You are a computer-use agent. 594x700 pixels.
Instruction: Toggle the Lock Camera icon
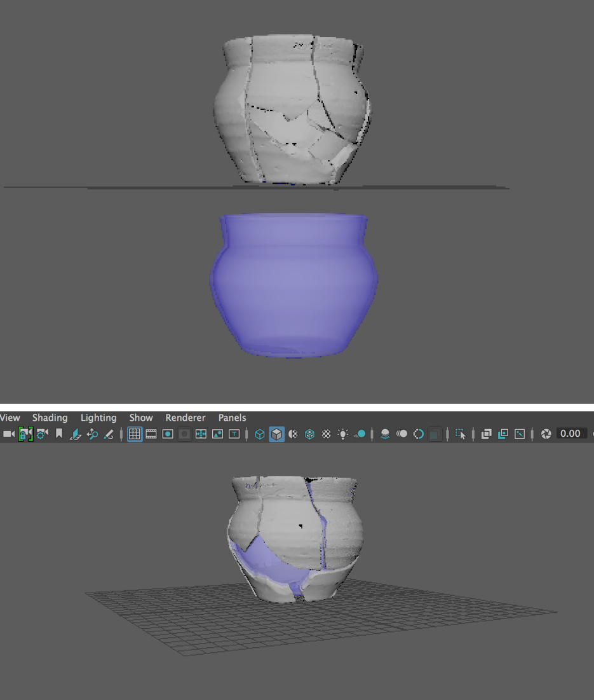[25, 434]
